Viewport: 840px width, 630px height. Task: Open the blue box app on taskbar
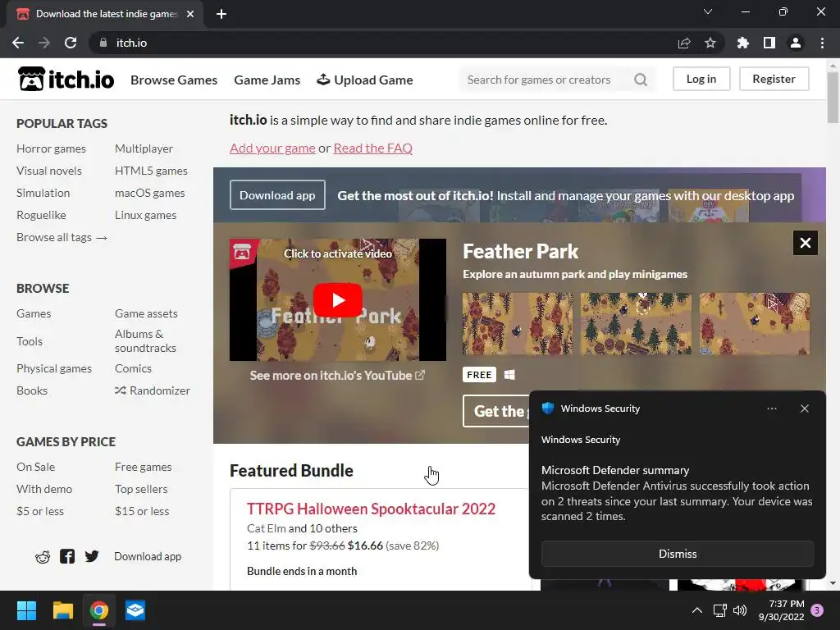pos(135,610)
